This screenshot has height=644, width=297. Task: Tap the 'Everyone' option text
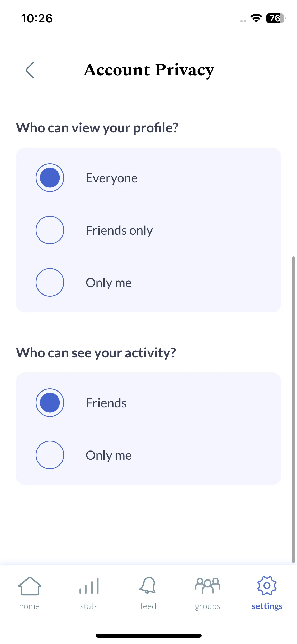[112, 178]
